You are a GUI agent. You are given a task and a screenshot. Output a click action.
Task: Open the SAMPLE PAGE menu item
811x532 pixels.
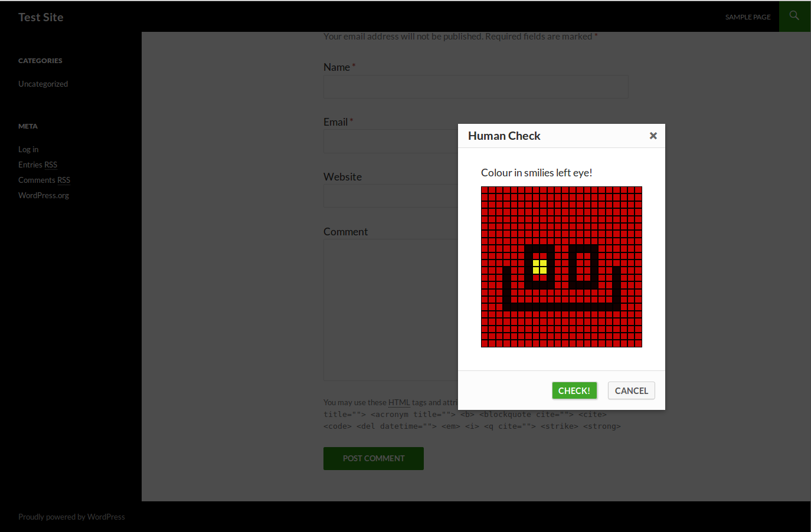(748, 17)
